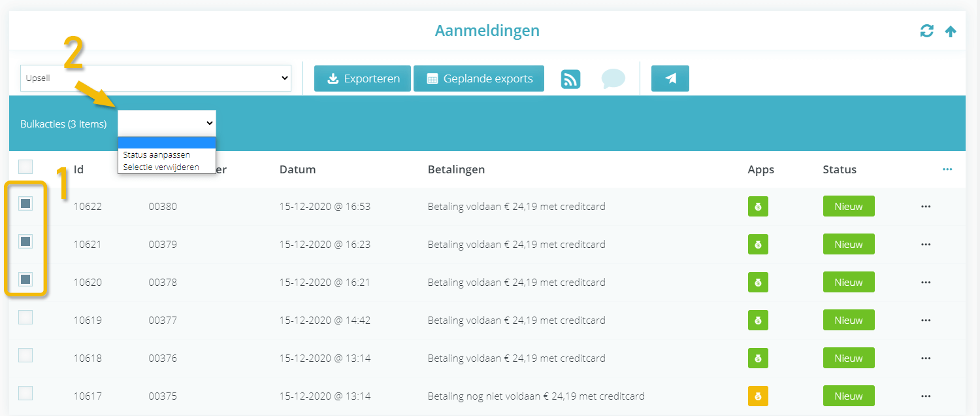Open Geplande exports
Viewport: 980px width, 416px height.
(x=479, y=78)
